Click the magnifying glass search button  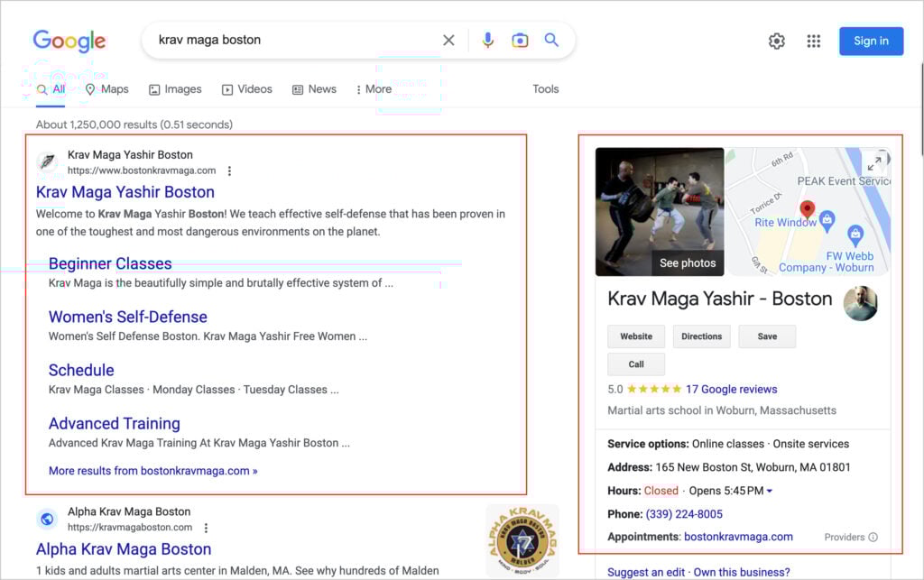(x=551, y=40)
